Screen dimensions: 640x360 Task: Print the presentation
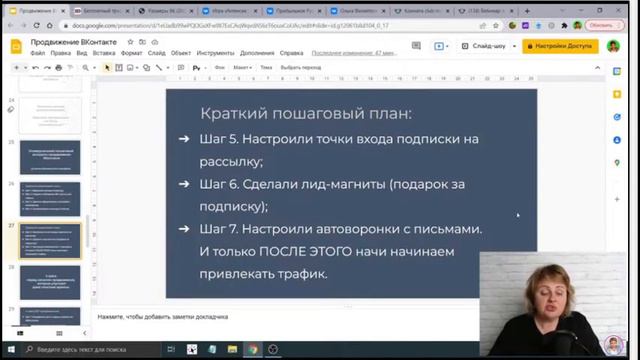click(x=58, y=67)
